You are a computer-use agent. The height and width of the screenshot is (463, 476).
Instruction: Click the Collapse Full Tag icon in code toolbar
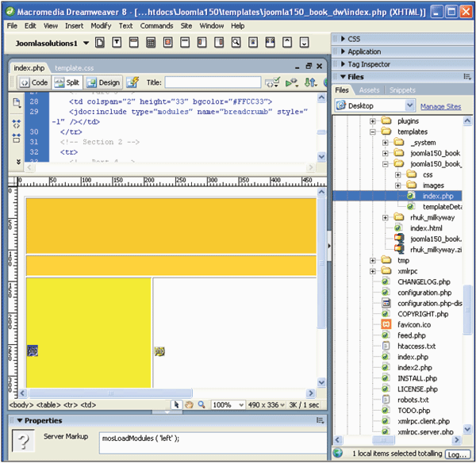(17, 124)
